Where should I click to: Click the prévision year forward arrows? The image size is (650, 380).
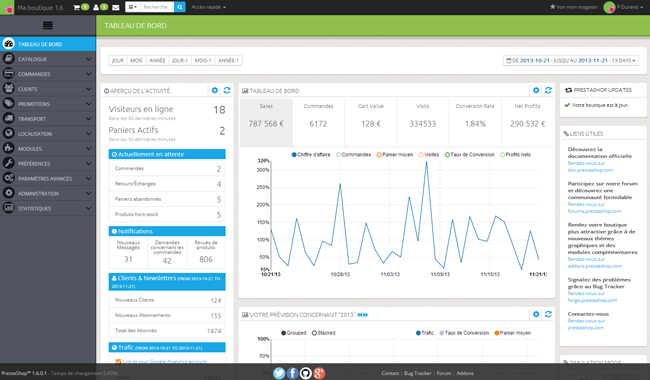365,315
